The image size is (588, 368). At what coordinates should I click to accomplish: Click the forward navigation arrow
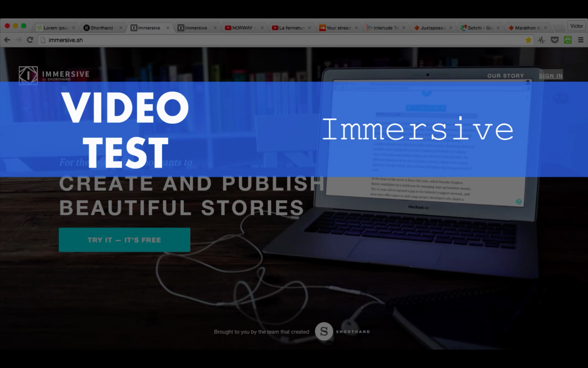point(18,40)
